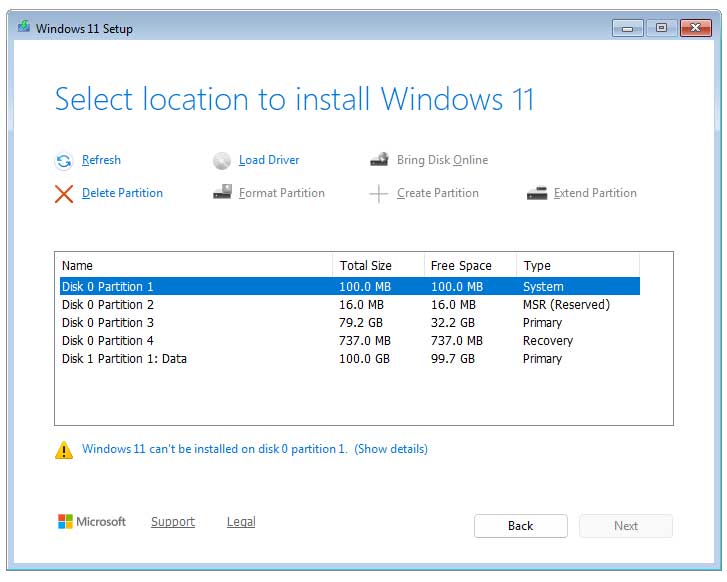This screenshot has width=727, height=582.
Task: Click the Free Space column header
Action: (x=470, y=266)
